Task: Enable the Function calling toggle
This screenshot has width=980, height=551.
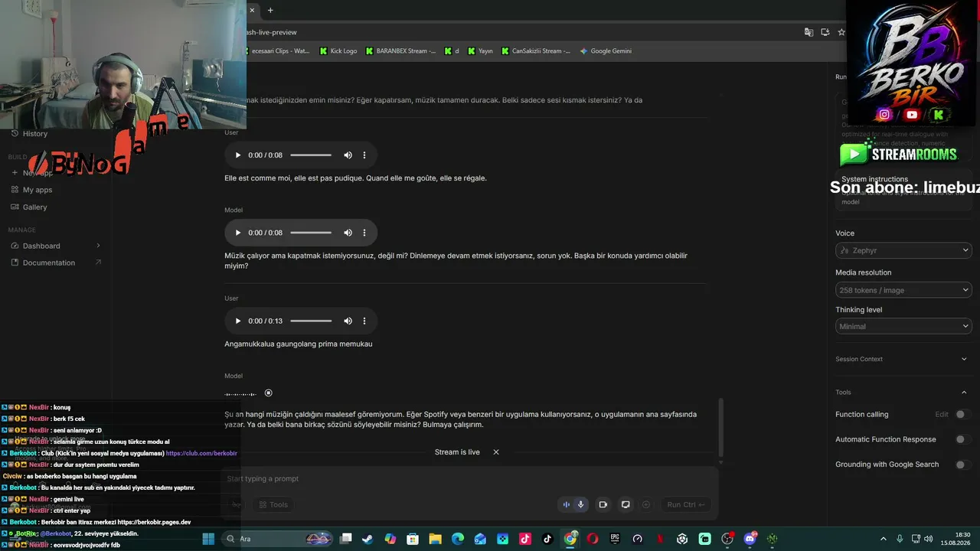Action: (x=962, y=415)
